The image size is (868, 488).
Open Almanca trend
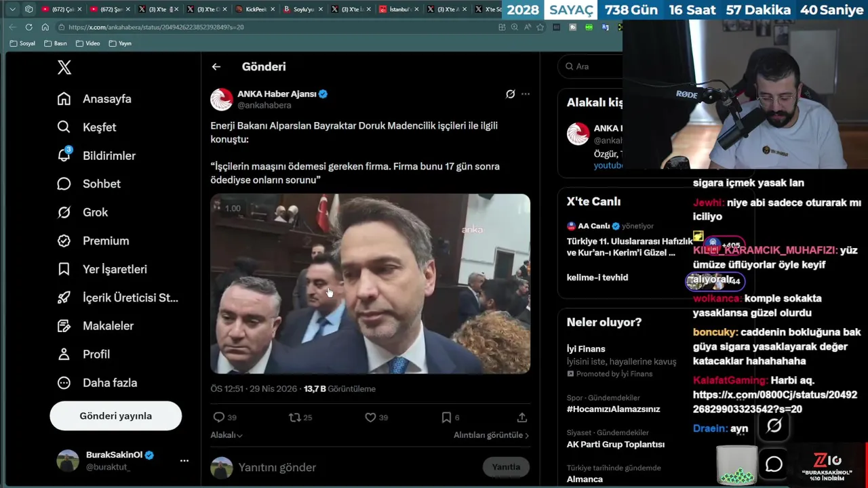pyautogui.click(x=585, y=479)
